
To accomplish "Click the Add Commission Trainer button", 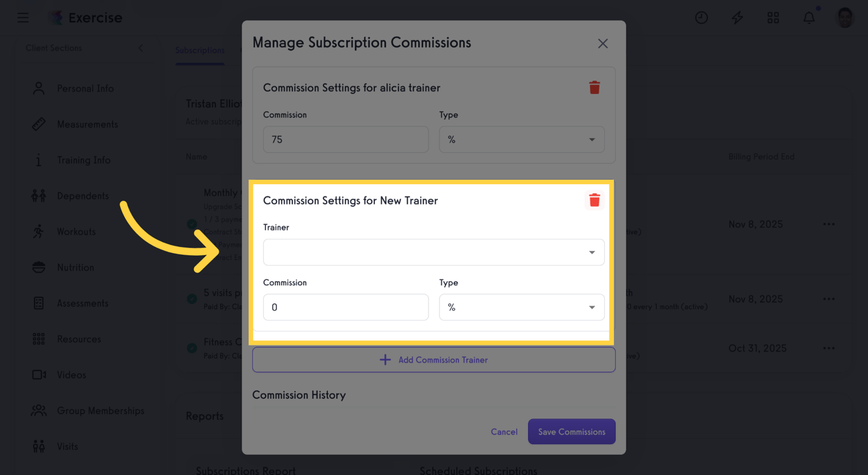I will [433, 360].
